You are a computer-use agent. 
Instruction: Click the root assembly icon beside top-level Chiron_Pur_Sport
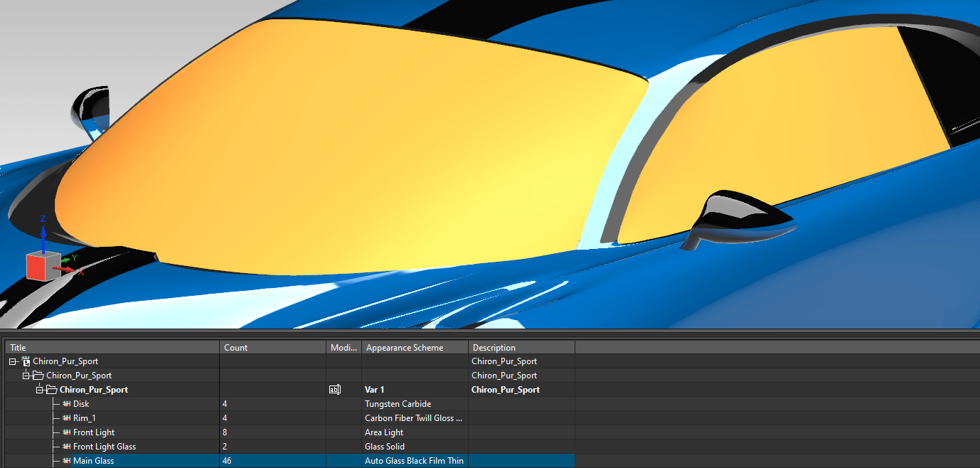(26, 361)
